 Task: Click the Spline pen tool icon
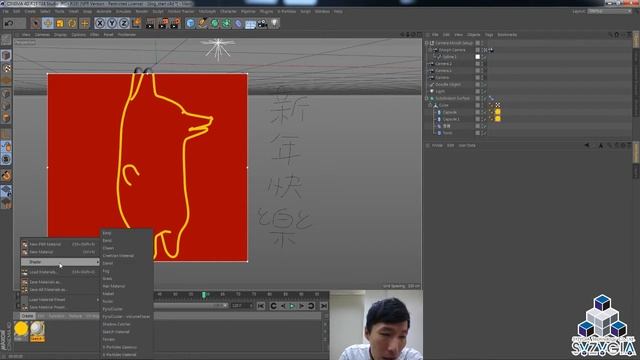pos(202,23)
